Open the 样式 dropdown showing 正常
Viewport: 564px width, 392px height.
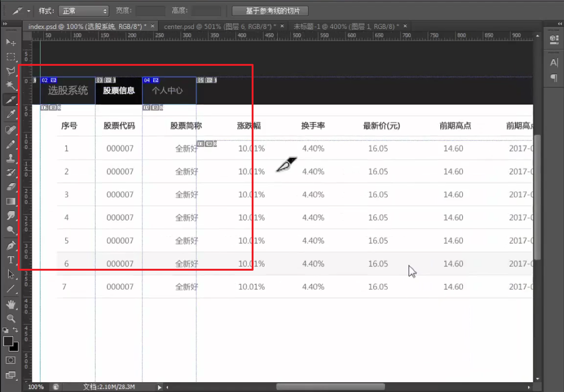(83, 11)
